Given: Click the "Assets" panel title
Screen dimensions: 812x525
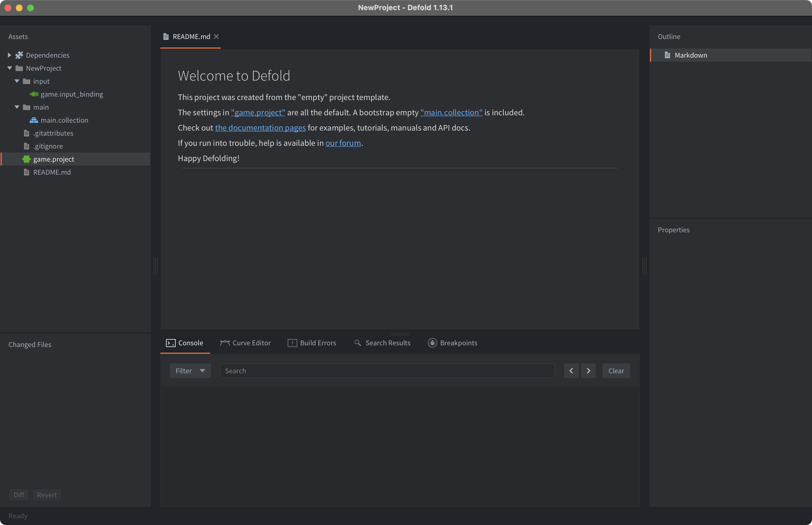Looking at the screenshot, I should (18, 36).
